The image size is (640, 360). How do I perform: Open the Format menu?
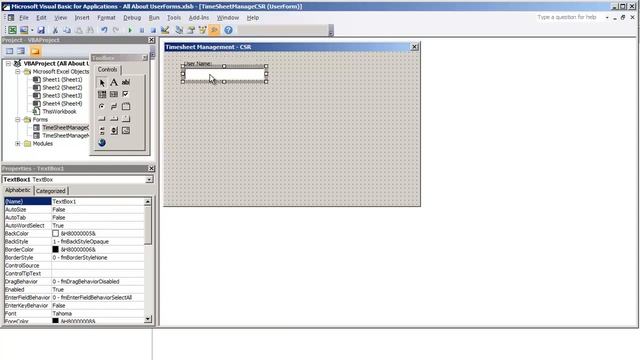click(106, 18)
